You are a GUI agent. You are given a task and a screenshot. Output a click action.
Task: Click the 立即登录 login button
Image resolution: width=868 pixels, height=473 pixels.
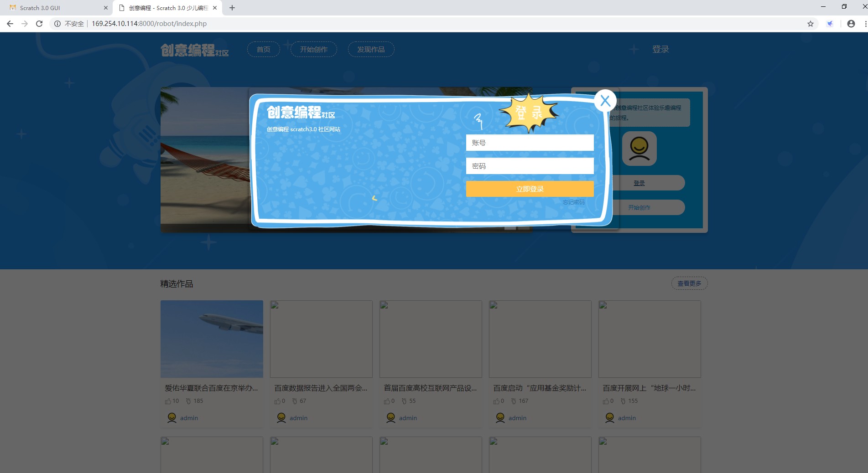pyautogui.click(x=530, y=189)
